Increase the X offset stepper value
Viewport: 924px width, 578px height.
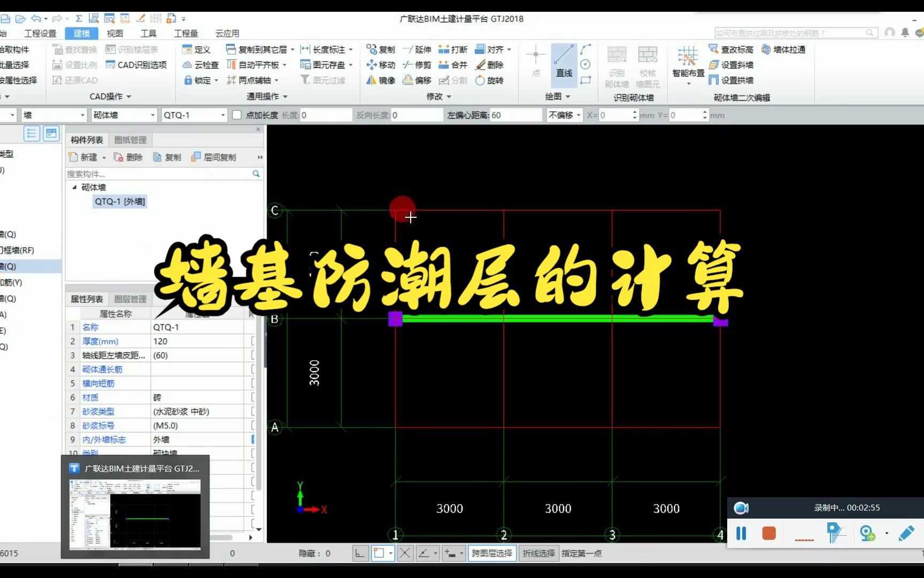(635, 112)
